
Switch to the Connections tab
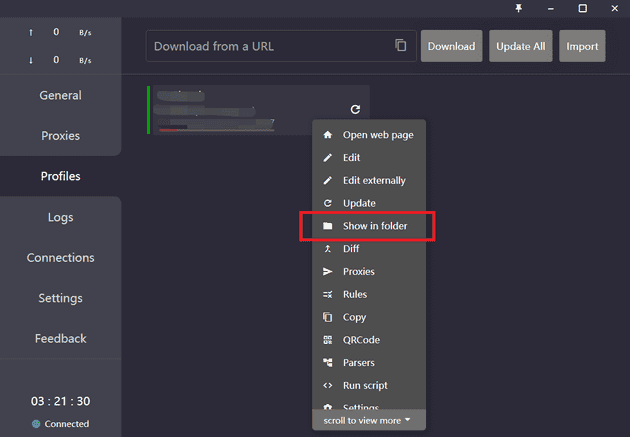point(60,258)
